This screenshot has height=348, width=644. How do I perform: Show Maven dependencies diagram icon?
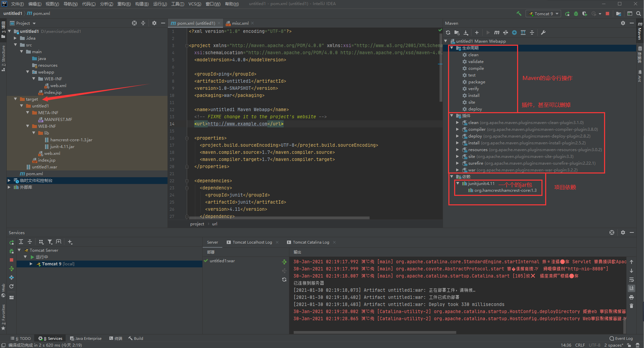coord(523,33)
